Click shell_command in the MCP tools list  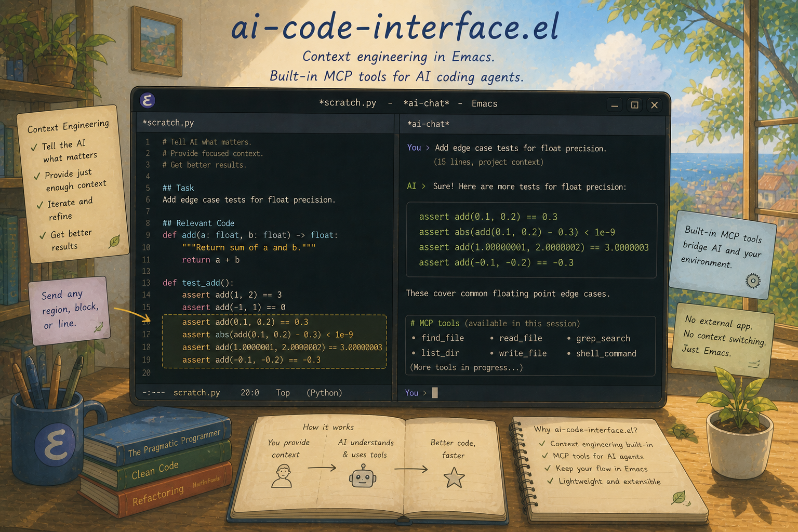[606, 353]
